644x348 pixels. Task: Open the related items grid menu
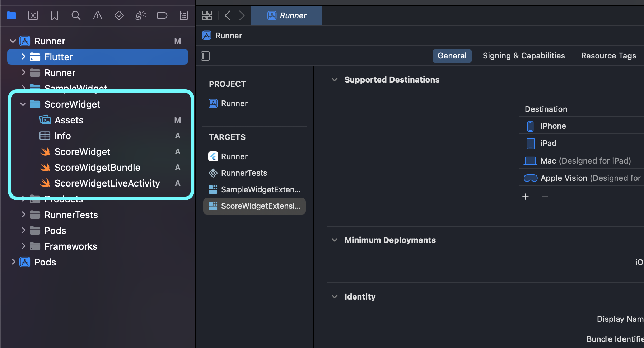point(207,15)
